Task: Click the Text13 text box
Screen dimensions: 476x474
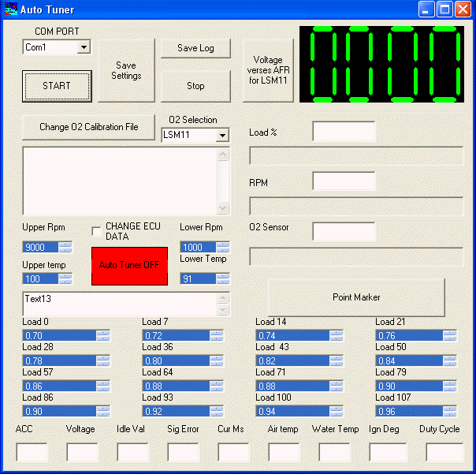Action: (118, 304)
